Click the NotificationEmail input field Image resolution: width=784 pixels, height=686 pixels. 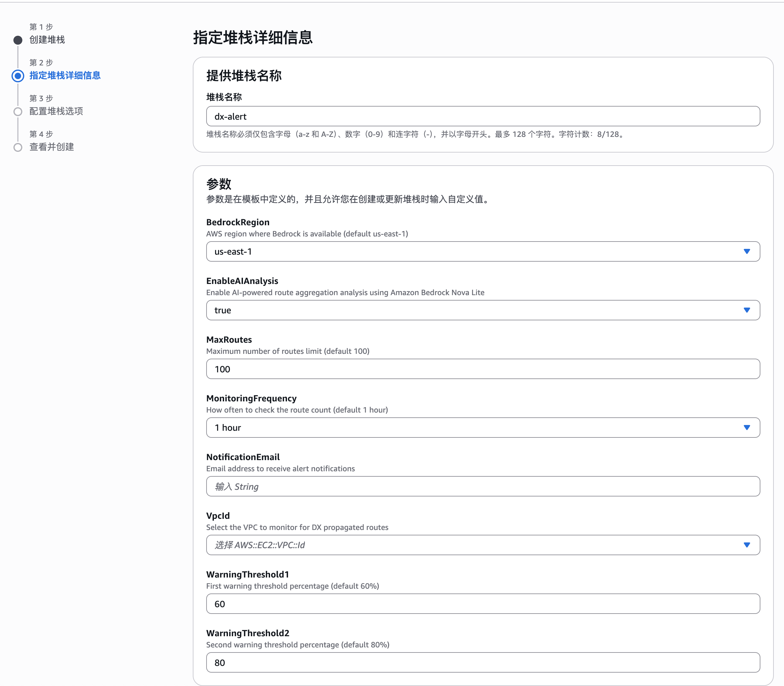pos(483,487)
